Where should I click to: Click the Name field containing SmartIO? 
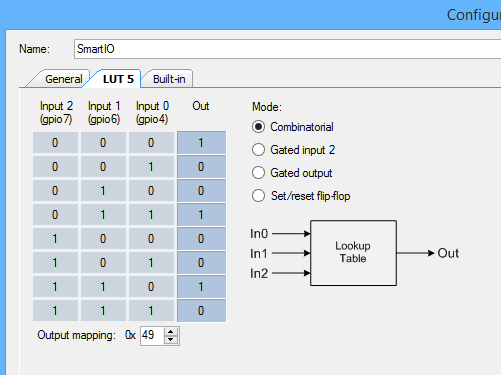pyautogui.click(x=287, y=49)
